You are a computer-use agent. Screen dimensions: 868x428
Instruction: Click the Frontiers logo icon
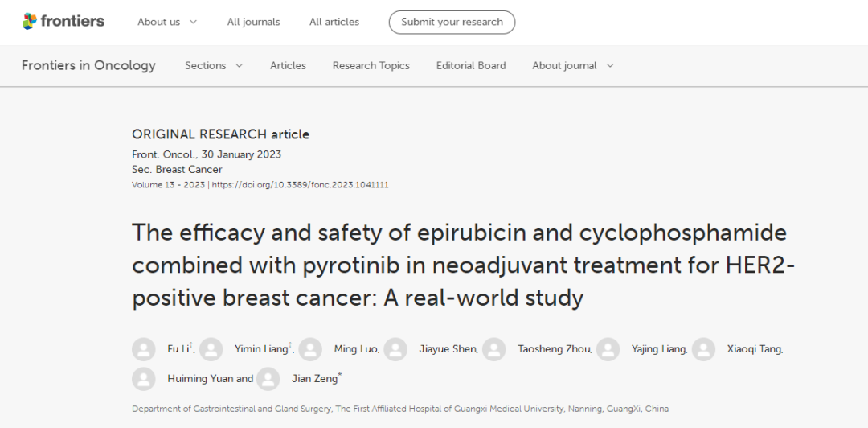tap(29, 22)
